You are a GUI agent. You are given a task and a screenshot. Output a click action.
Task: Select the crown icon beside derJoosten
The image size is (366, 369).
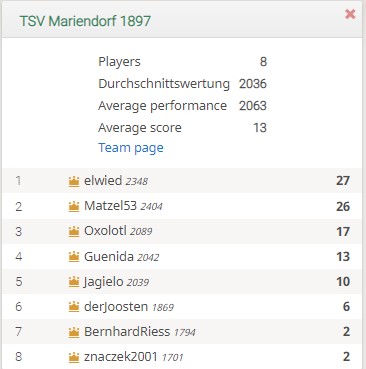[x=74, y=307]
